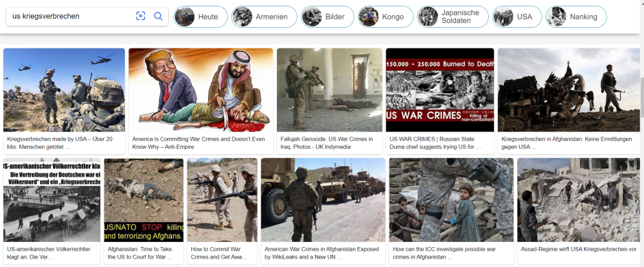Select the 'Japanische Soldaten' chip
This screenshot has width=644, height=267.
click(453, 17)
